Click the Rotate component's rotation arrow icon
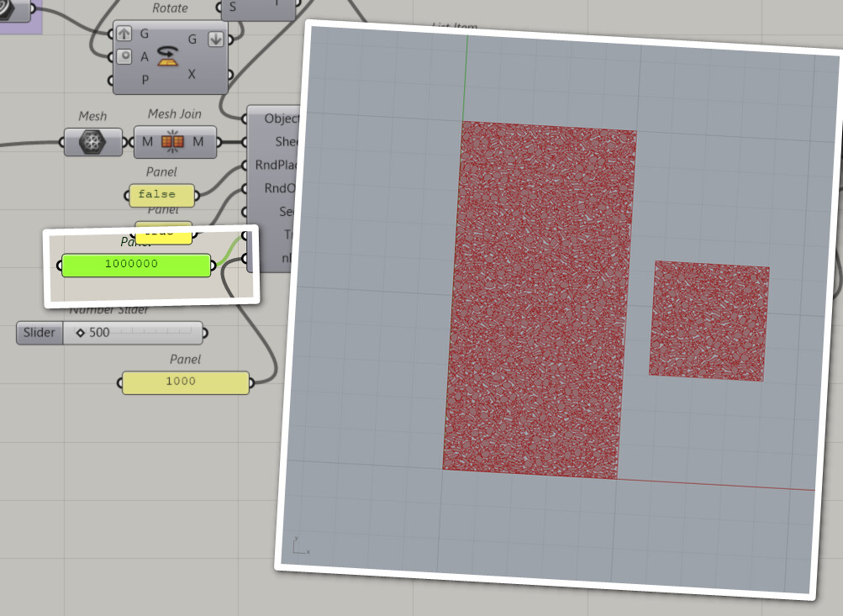 point(168,55)
